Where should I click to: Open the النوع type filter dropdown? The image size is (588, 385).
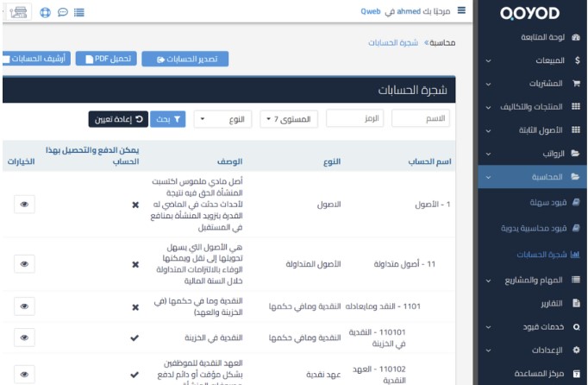222,119
